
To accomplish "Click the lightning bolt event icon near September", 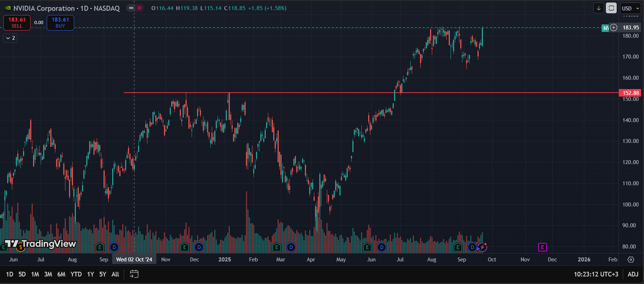I will 482,247.
